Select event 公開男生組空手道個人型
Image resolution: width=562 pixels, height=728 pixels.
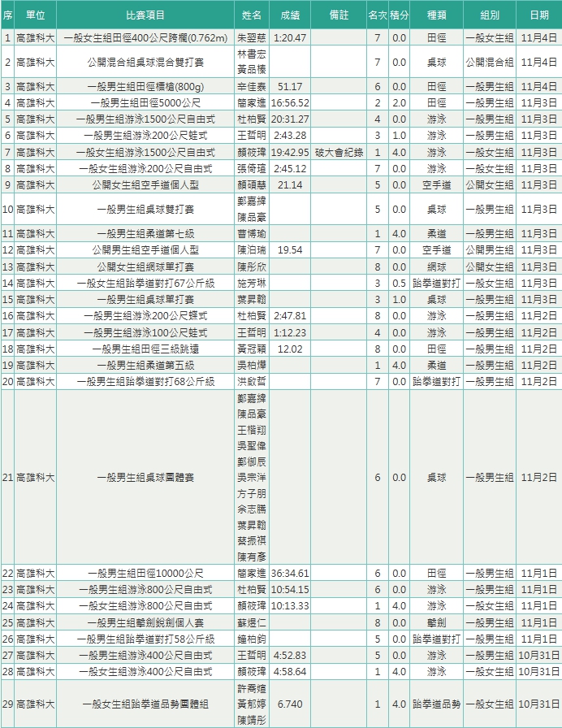pos(145,250)
